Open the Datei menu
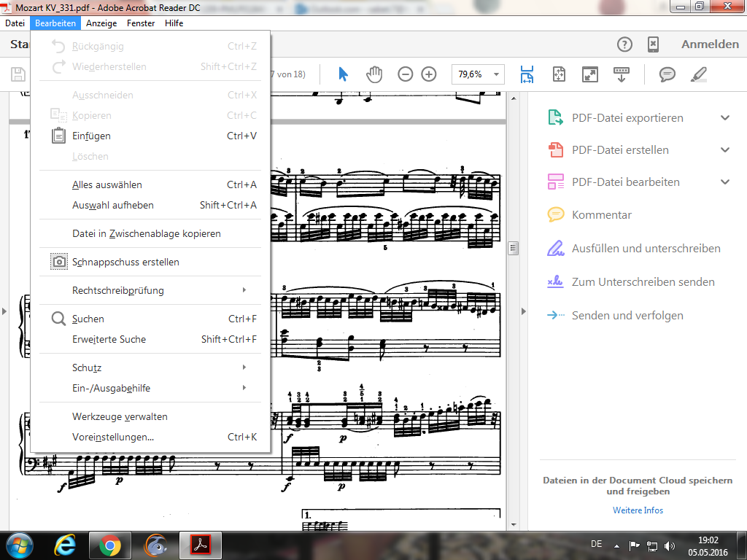 click(15, 23)
